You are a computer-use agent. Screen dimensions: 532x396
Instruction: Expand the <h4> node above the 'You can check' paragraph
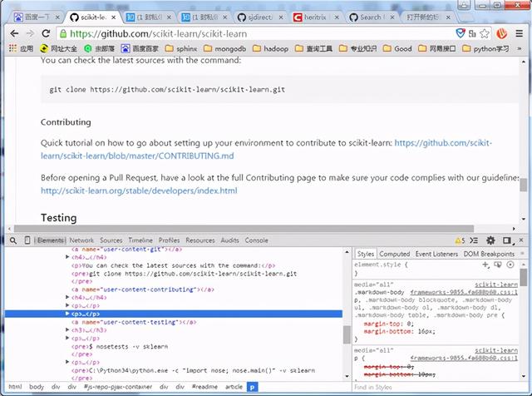(67, 257)
